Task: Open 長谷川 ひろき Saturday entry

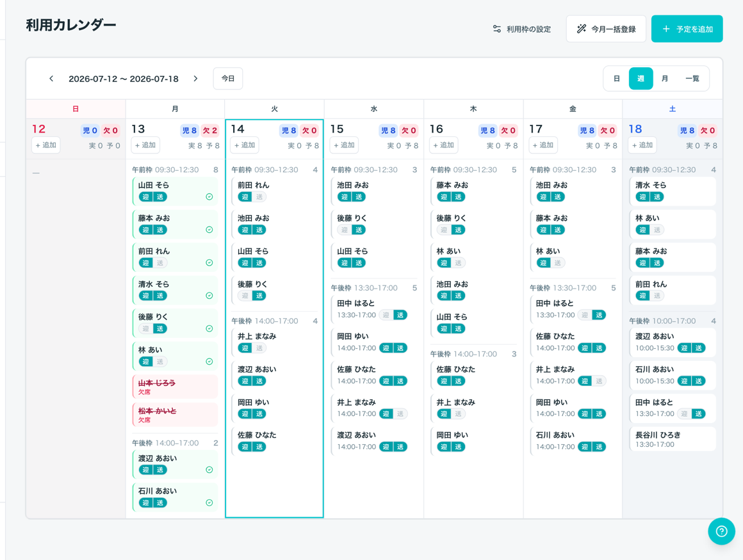Action: [x=672, y=439]
